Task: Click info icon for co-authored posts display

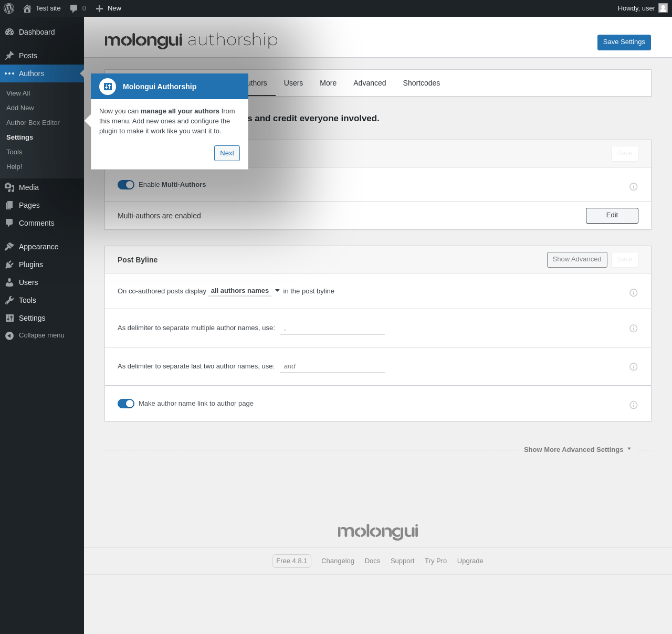Action: coord(634,293)
